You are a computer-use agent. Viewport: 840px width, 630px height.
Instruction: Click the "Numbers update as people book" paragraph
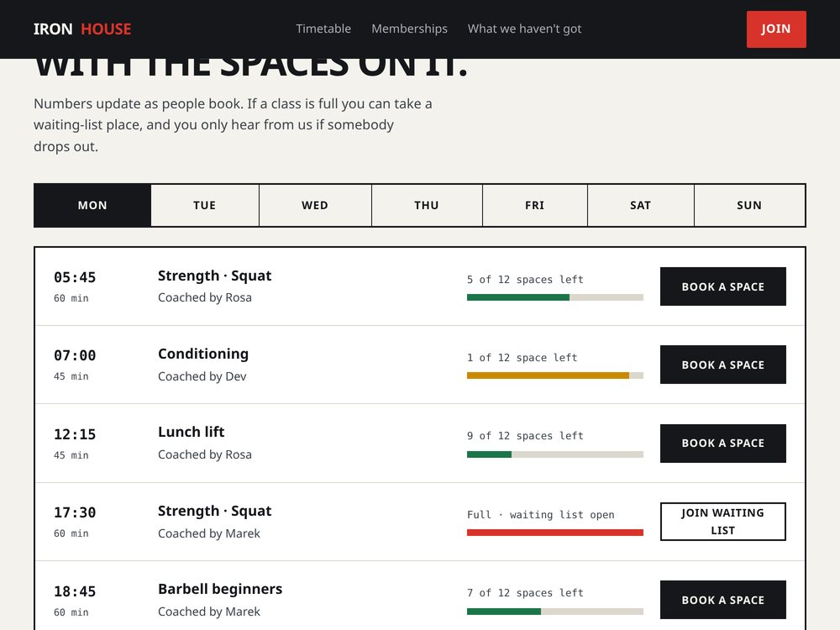point(233,125)
